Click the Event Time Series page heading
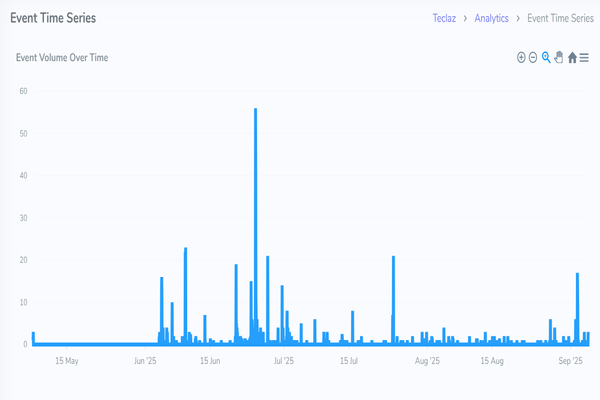600x400 pixels. click(x=53, y=18)
